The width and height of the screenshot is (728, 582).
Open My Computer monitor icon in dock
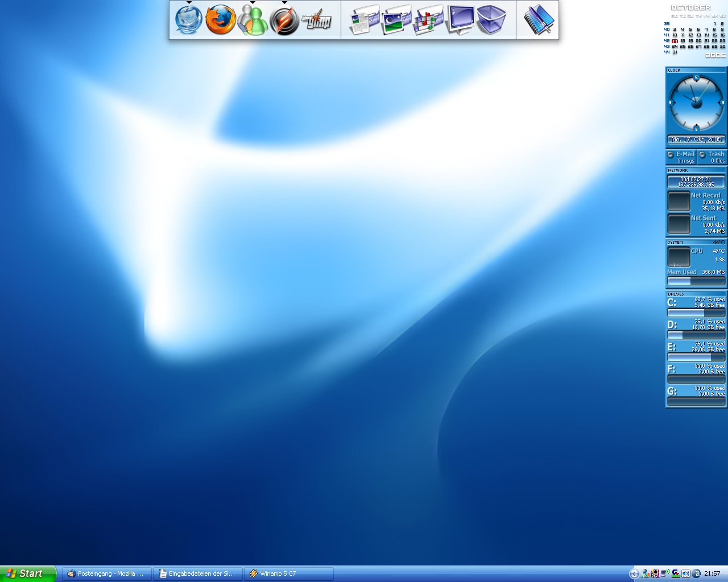coord(460,20)
